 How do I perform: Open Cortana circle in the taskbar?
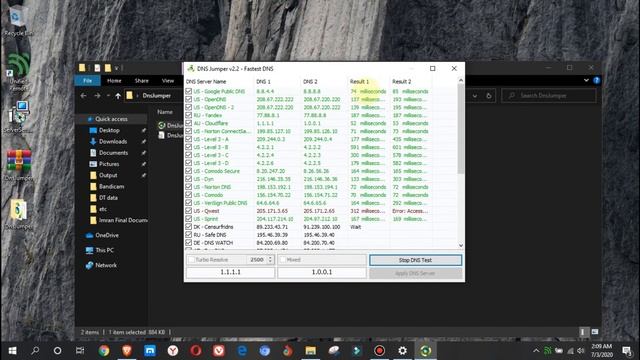pyautogui.click(x=58, y=350)
